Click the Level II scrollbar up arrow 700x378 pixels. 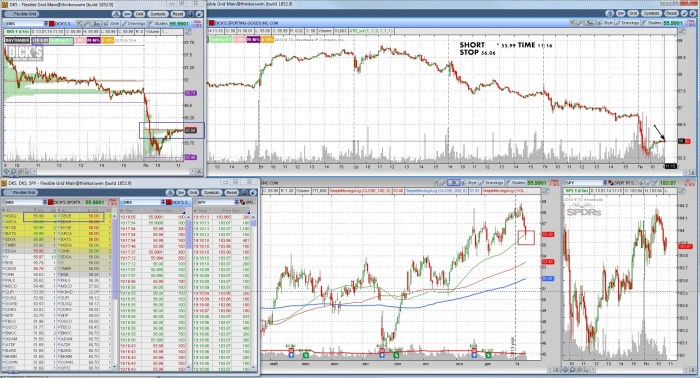point(115,216)
